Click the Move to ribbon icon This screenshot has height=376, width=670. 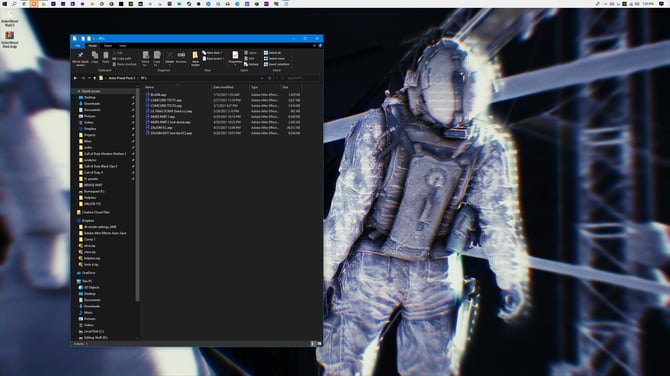[145, 59]
